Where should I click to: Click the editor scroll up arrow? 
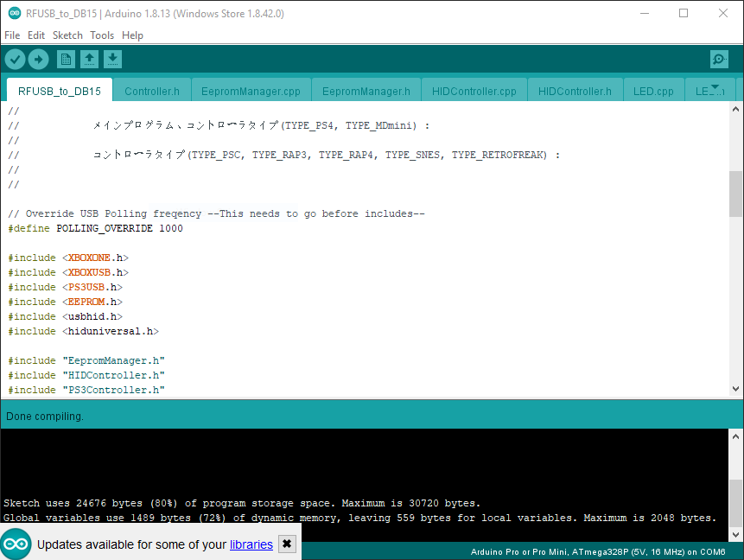(735, 109)
